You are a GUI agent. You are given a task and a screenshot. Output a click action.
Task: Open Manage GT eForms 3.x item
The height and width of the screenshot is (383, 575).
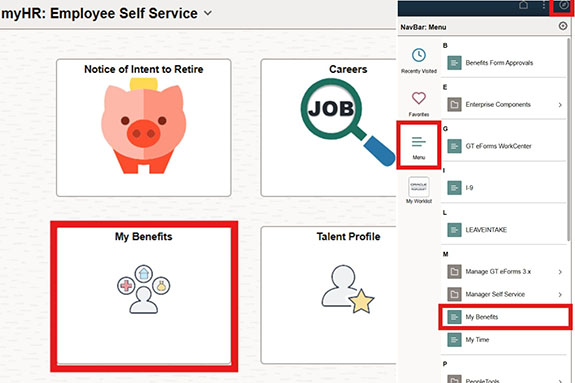coord(503,272)
